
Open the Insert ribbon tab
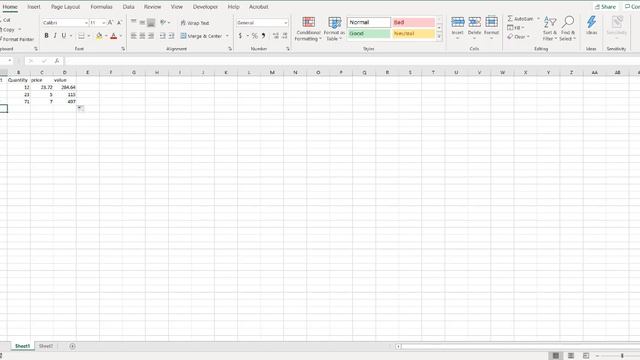pyautogui.click(x=34, y=7)
